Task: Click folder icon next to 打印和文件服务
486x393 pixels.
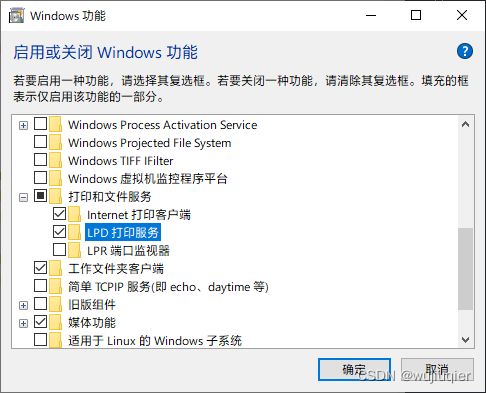Action: pyautogui.click(x=56, y=196)
